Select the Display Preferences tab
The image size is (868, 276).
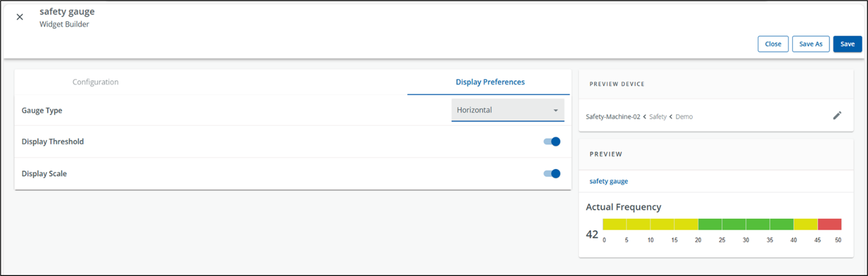tap(490, 82)
